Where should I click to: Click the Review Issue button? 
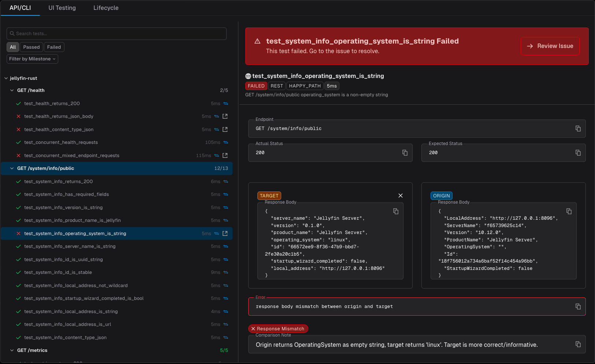point(550,46)
